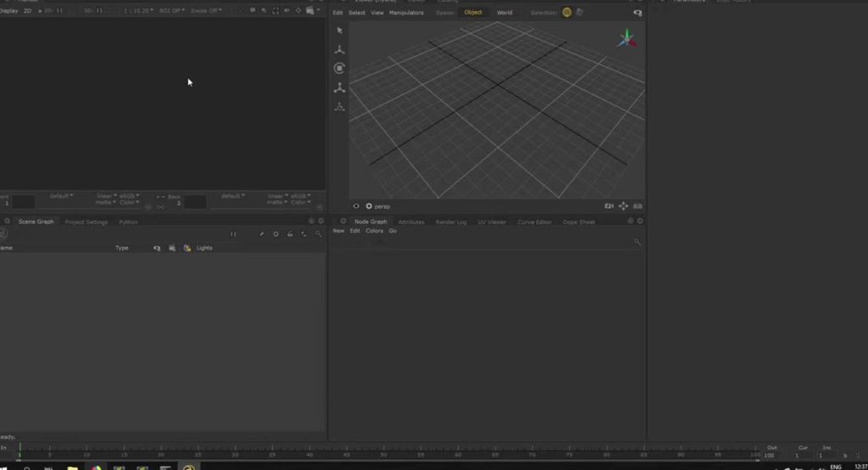Viewport: 868px width, 470px height.
Task: Open the Colors menu in Node Graph
Action: point(374,231)
